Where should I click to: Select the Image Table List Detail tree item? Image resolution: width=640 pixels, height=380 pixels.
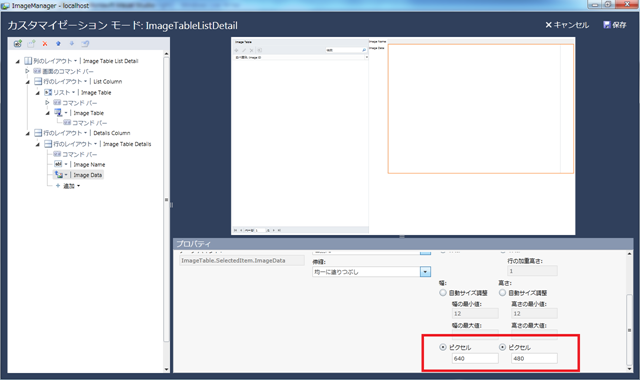click(x=111, y=61)
